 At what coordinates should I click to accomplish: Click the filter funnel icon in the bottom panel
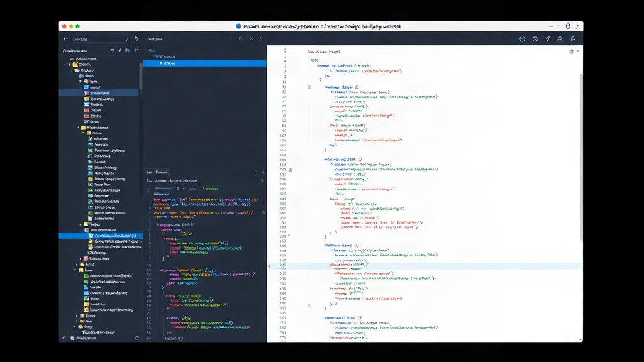(x=262, y=180)
